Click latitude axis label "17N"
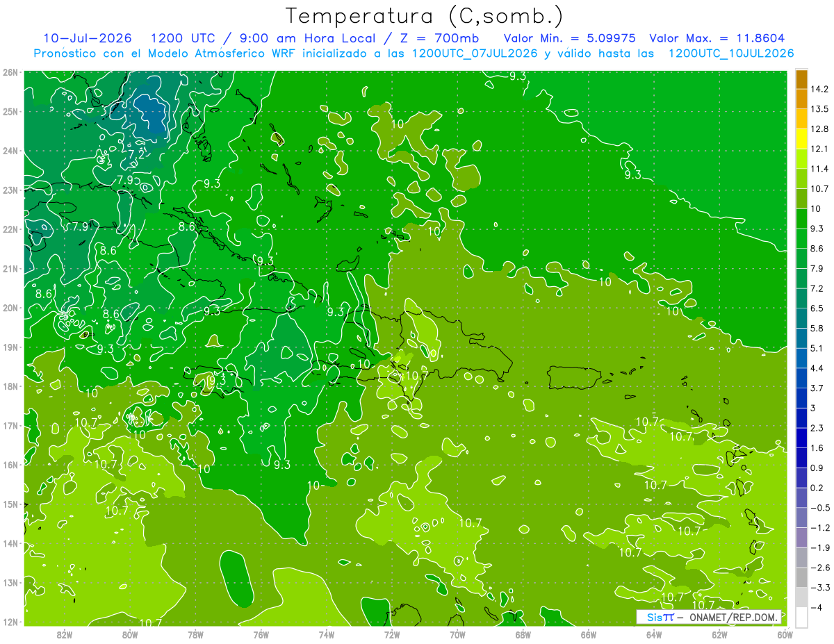This screenshot has width=834, height=644. click(10, 425)
